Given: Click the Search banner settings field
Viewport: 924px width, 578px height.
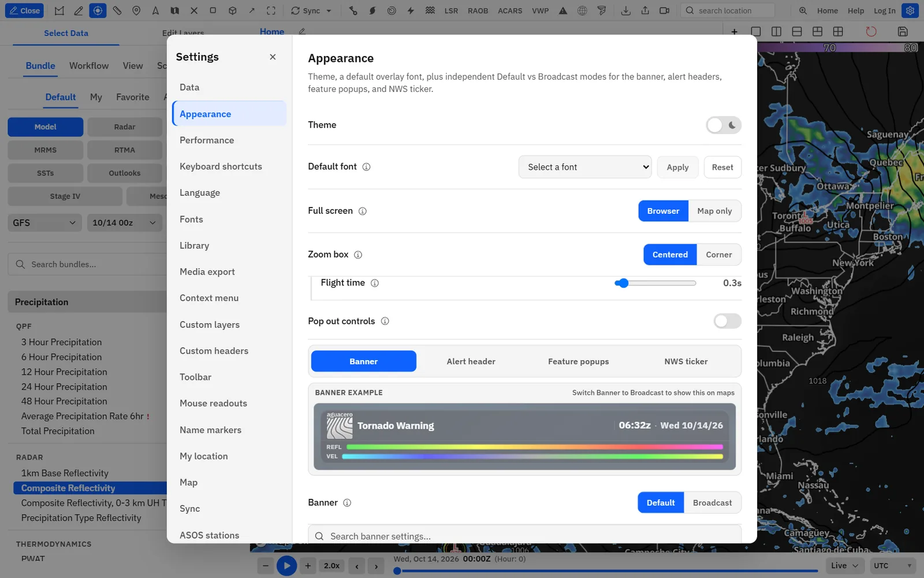Looking at the screenshot, I should pos(524,536).
